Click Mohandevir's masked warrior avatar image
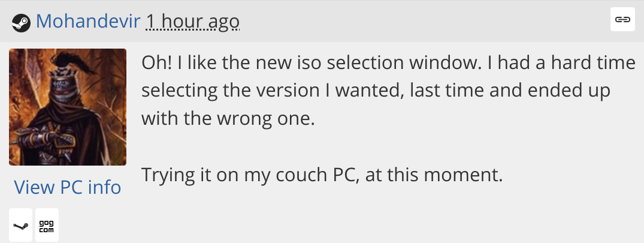Image resolution: width=644 pixels, height=243 pixels. point(68,107)
